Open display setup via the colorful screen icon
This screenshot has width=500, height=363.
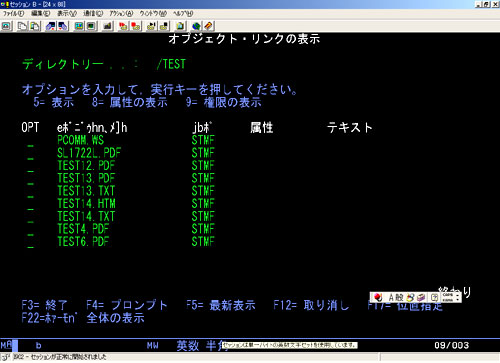[x=79, y=26]
